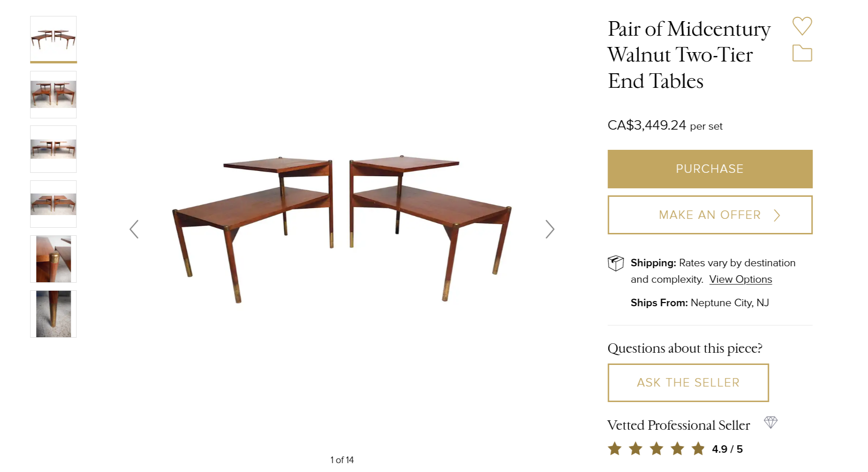View the table leg close-up thumbnail
This screenshot has height=472, width=868.
tap(53, 314)
